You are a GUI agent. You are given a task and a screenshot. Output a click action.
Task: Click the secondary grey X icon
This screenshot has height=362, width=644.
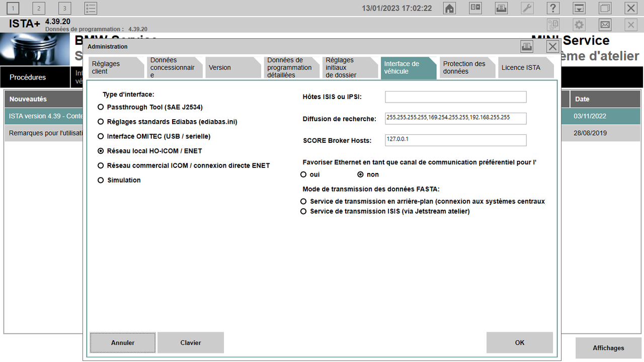tap(631, 25)
